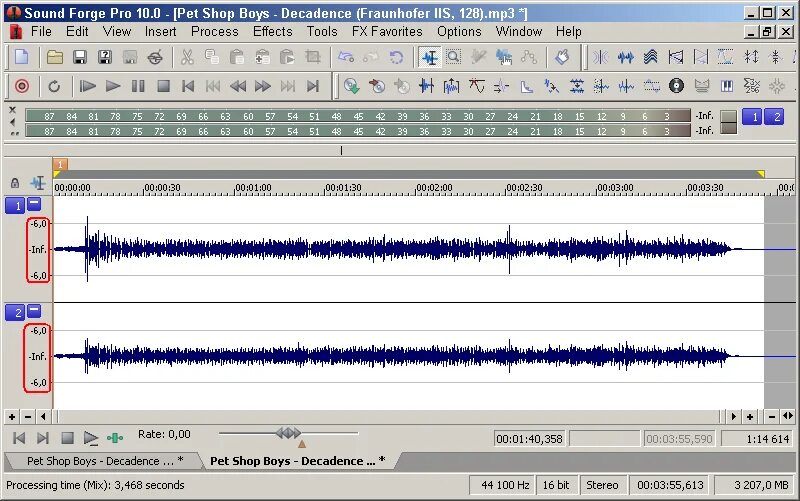This screenshot has height=501, width=800.
Task: Open a file with folder icon
Action: (55, 57)
